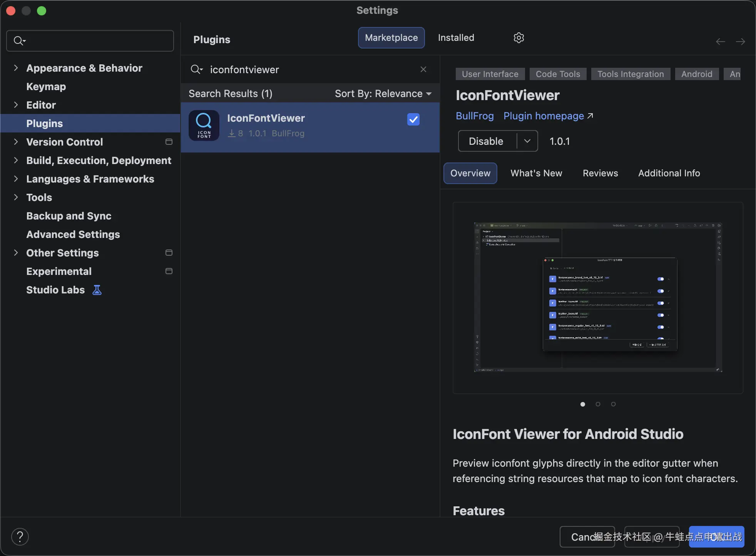Uncheck the IconFontViewer enabled checkbox
Image resolution: width=756 pixels, height=556 pixels.
tap(413, 119)
